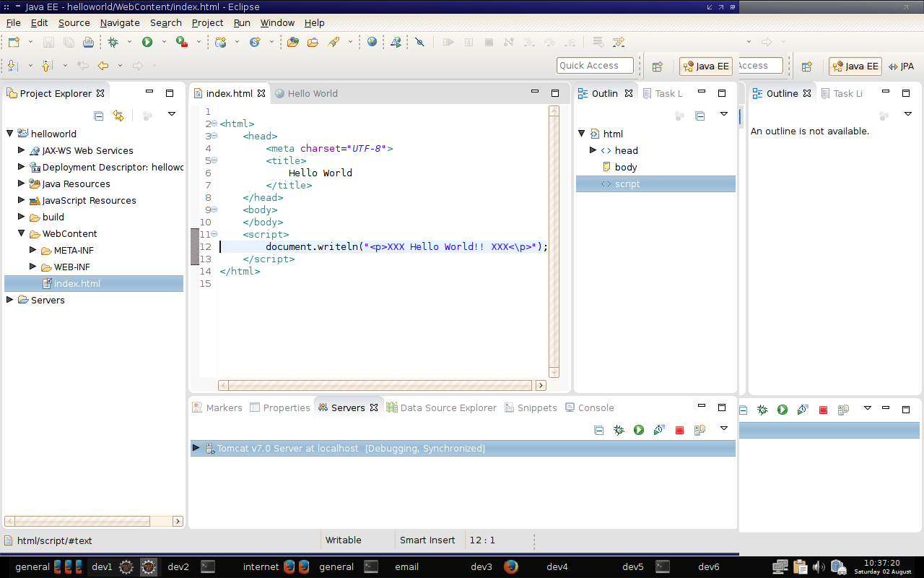Open the Source menu
Screen dimensions: 924x578
pyautogui.click(x=74, y=22)
